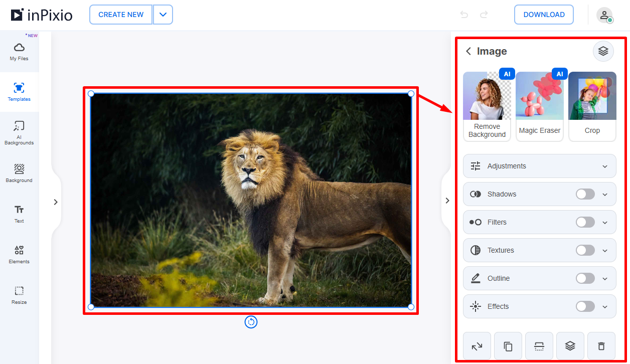Click the bottom-right image resize handle

pyautogui.click(x=411, y=306)
